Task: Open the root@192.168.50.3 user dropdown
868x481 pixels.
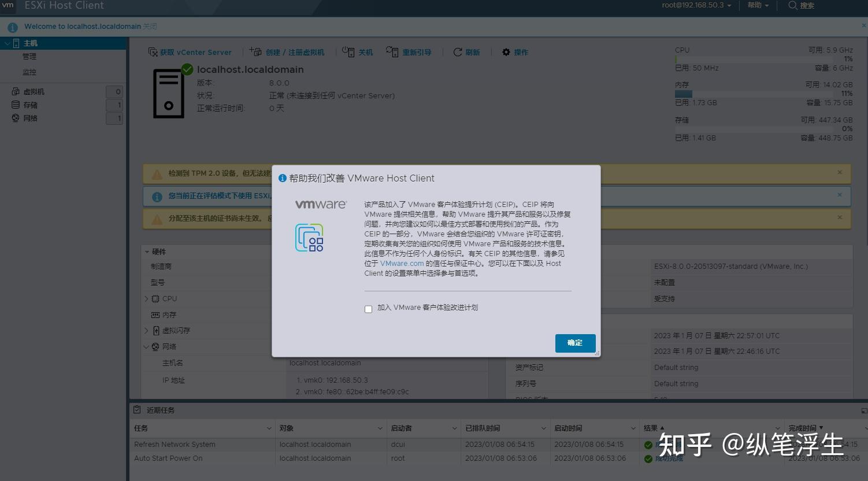Action: (696, 5)
